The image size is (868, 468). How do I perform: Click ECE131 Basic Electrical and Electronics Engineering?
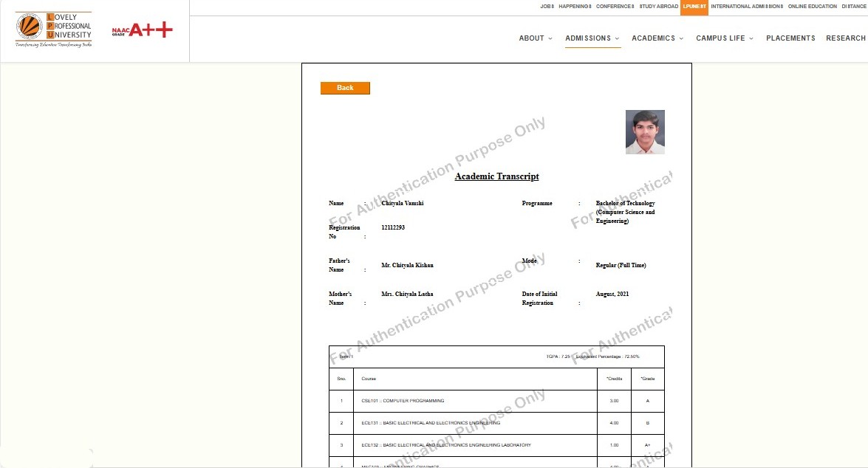tap(431, 423)
